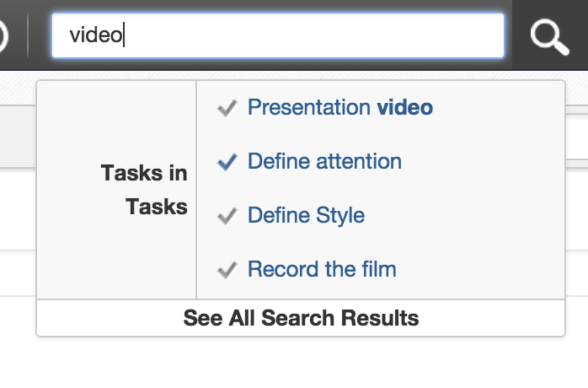This screenshot has width=588, height=388.
Task: Click the gray checkmark beside Record the film
Action: 227,270
